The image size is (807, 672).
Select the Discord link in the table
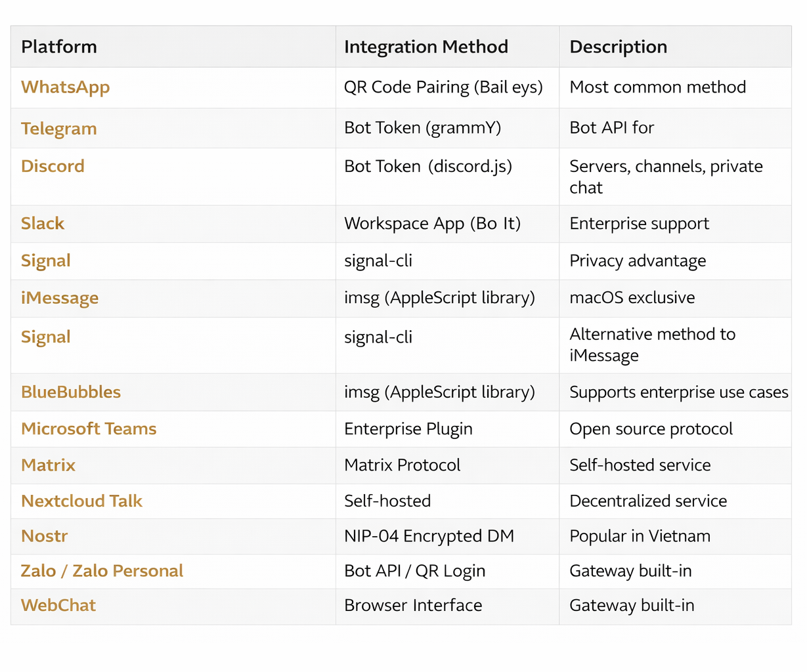click(53, 166)
